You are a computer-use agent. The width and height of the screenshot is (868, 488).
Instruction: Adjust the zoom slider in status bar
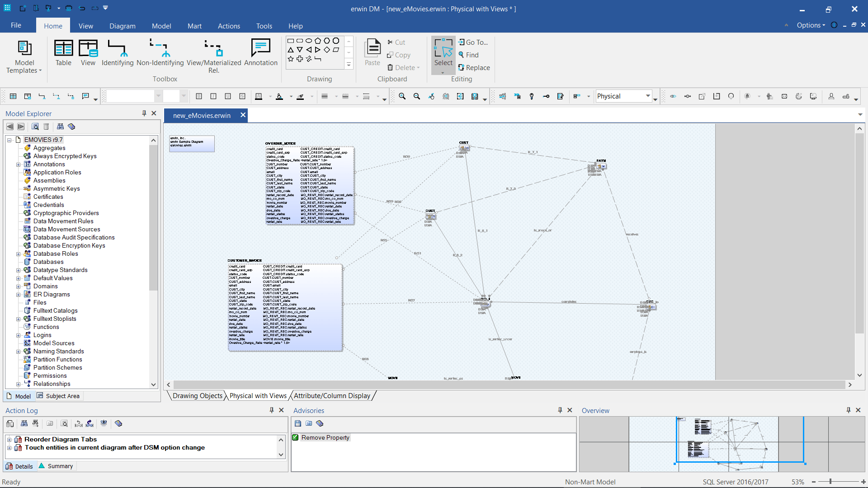click(830, 482)
